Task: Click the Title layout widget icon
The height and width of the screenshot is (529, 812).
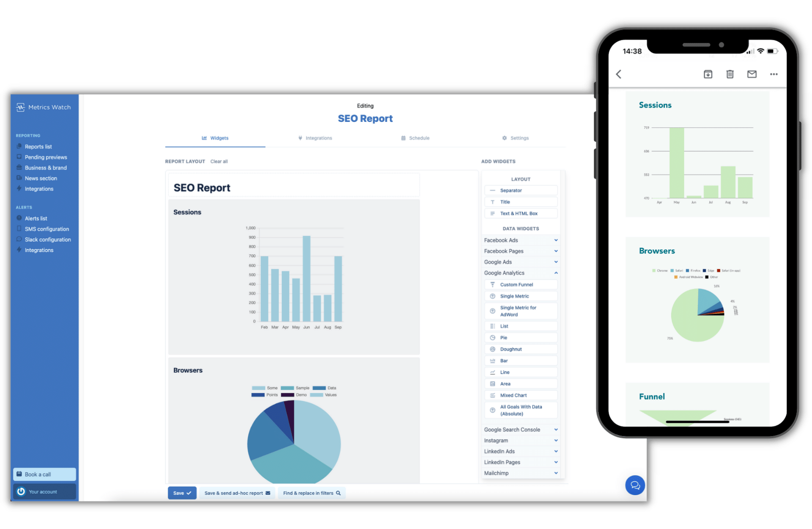Action: (x=492, y=202)
